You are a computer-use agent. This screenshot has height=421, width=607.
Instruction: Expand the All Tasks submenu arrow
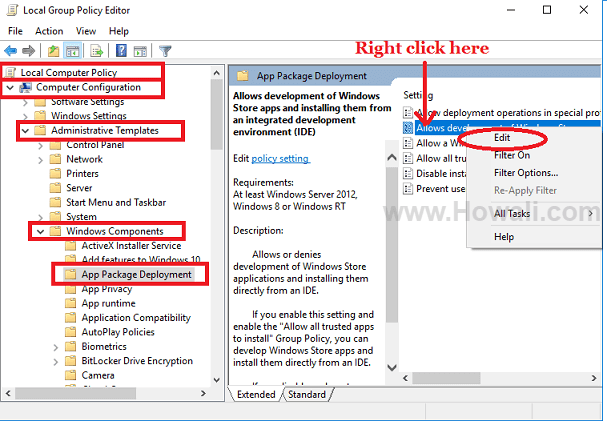click(591, 213)
